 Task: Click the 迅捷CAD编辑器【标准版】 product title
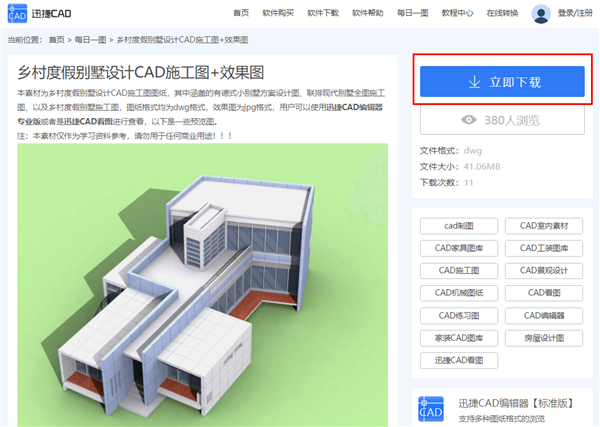(x=517, y=403)
